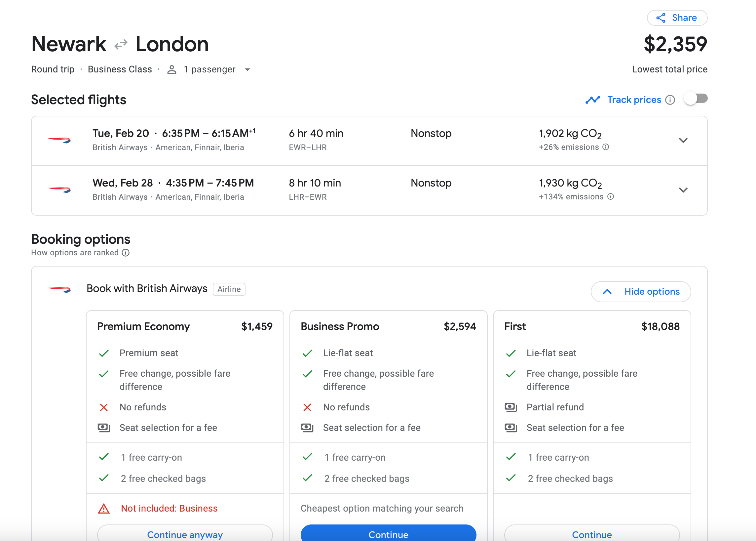Viewport: 756px width, 541px height.
Task: Open info icon next to +134% emissions
Action: pyautogui.click(x=611, y=196)
